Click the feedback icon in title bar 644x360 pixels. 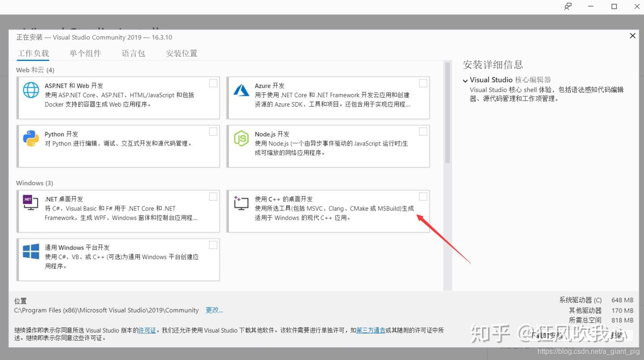click(x=568, y=7)
